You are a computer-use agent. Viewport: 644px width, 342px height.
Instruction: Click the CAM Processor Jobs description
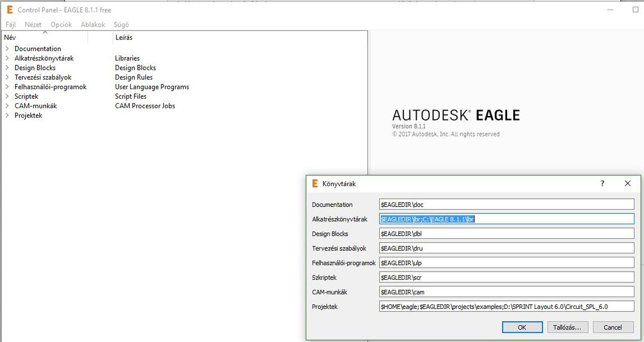pyautogui.click(x=145, y=106)
